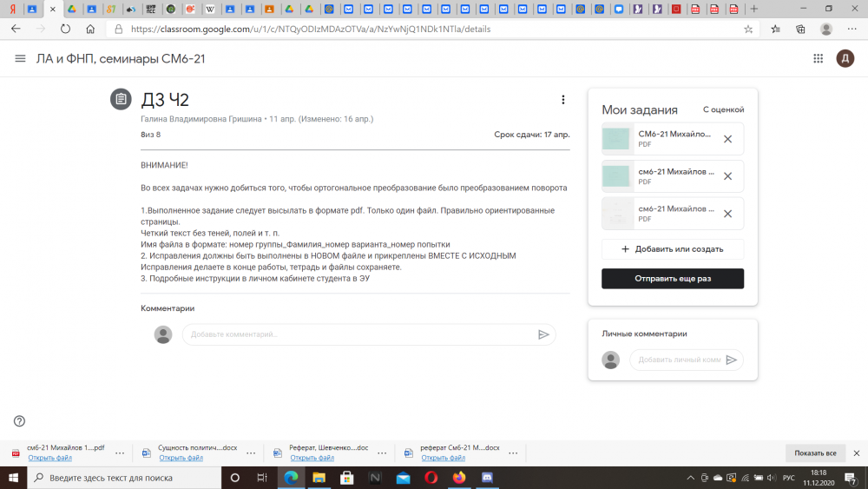This screenshot has width=868, height=489.
Task: Send the class comment arrow icon
Action: [543, 334]
